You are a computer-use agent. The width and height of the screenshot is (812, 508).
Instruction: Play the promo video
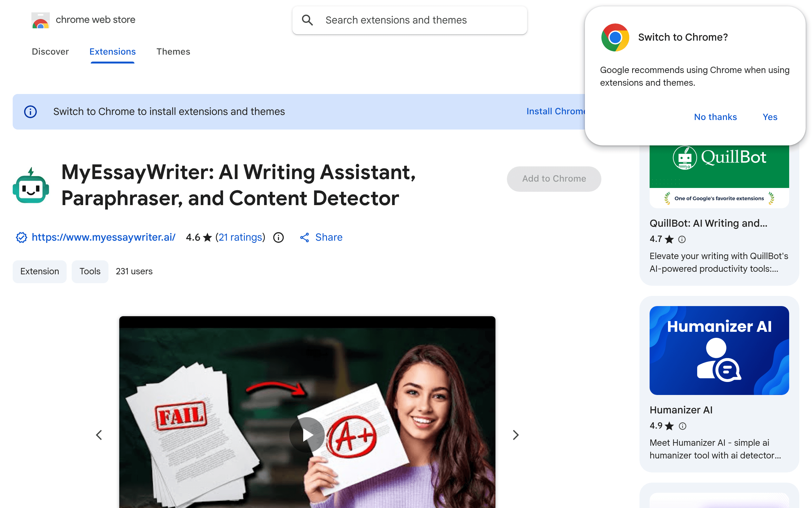[307, 435]
